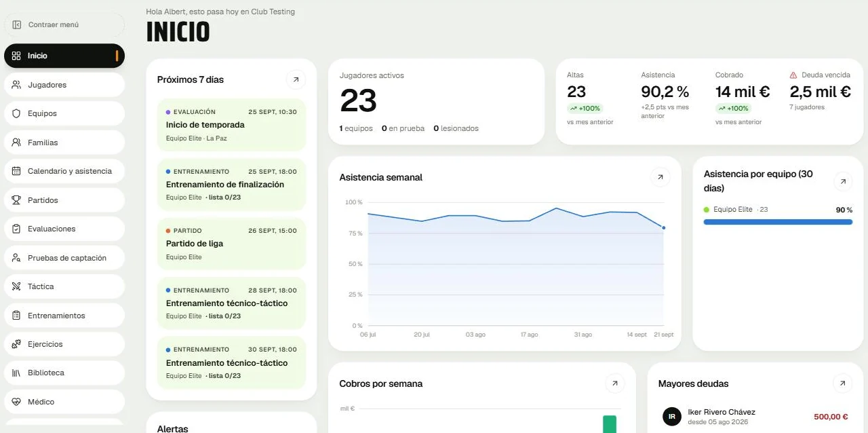Go to the Médico section
This screenshot has height=433, width=868.
[x=64, y=402]
